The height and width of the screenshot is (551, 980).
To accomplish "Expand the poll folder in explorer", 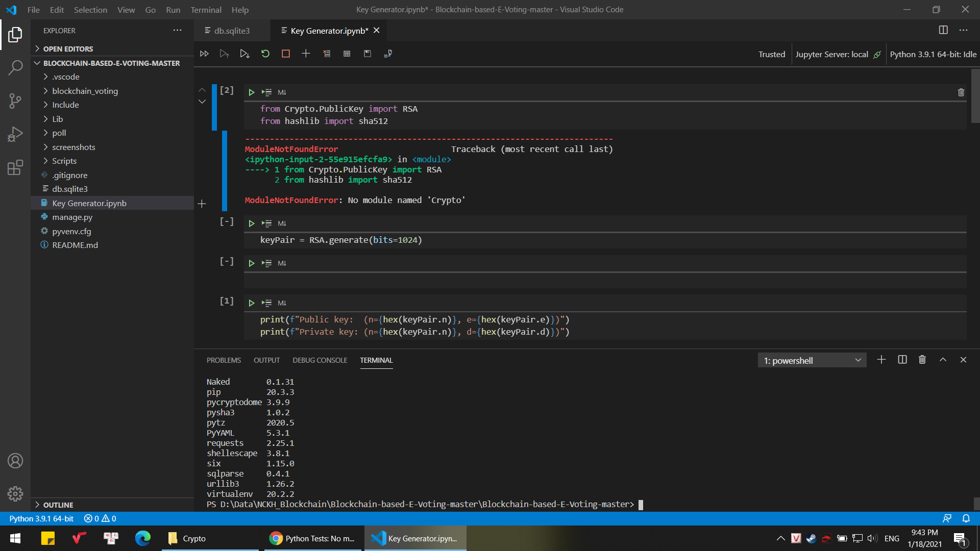I will coord(59,133).
